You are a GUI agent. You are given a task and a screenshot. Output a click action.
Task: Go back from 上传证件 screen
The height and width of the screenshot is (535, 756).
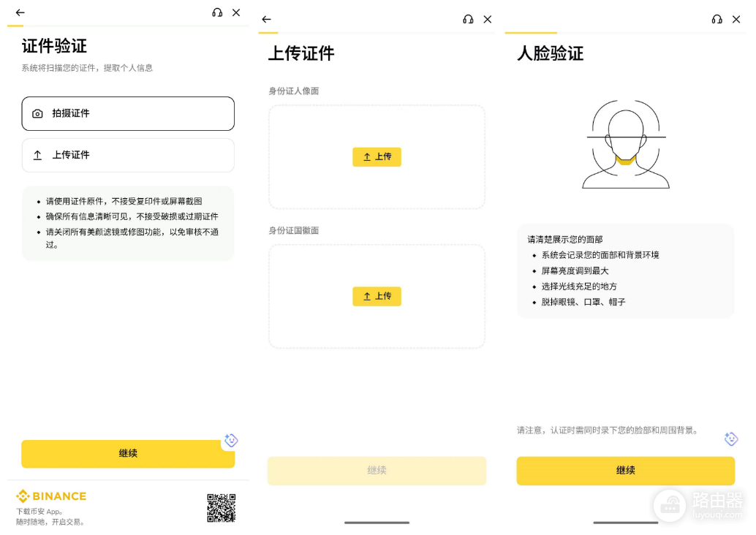266,19
